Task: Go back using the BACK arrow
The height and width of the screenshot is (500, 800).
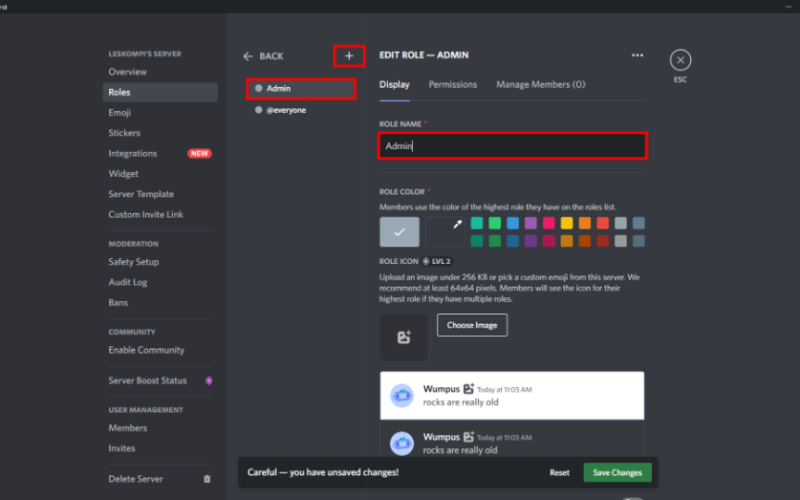Action: (x=263, y=56)
